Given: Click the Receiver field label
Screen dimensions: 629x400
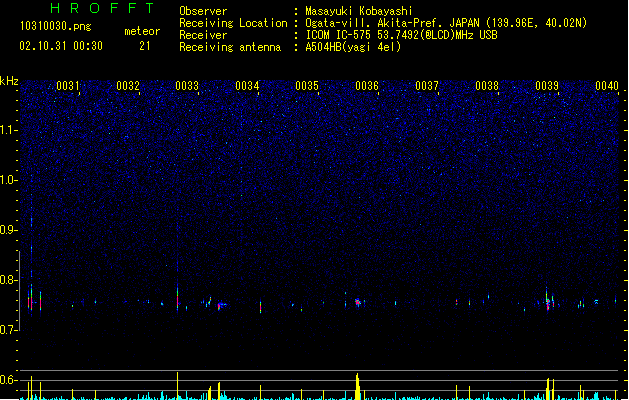Looking at the screenshot, I should pos(203,35).
